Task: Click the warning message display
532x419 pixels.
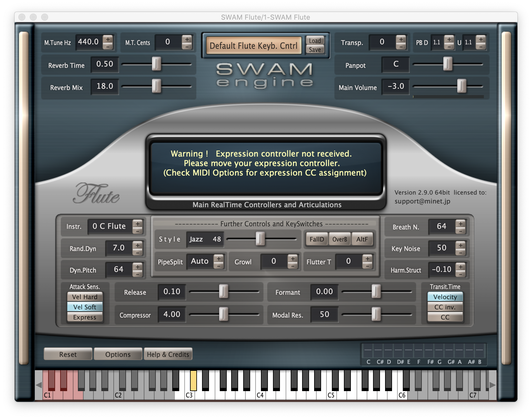Action: pos(265,168)
